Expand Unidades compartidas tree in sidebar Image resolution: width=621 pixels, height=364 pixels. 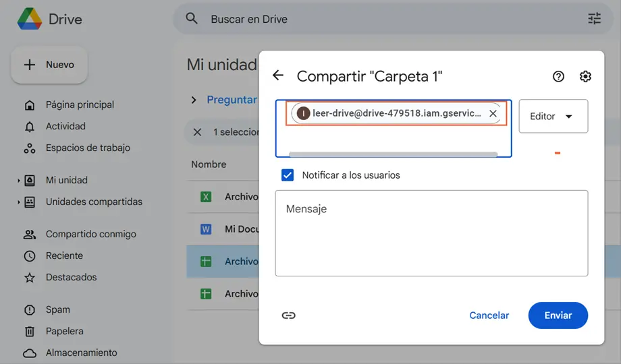click(18, 202)
